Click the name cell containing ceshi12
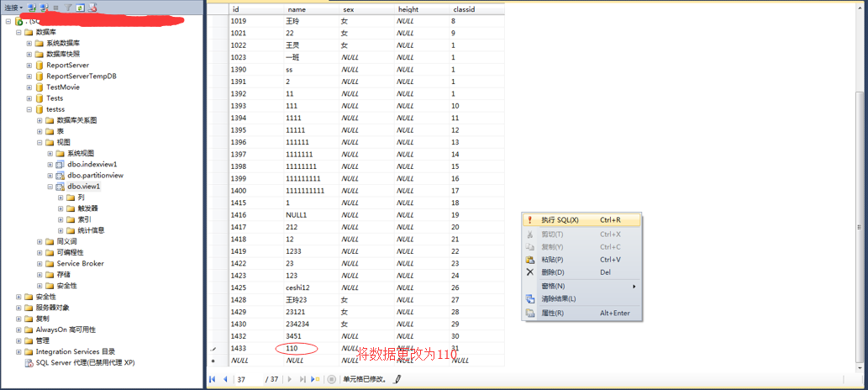 [311, 287]
